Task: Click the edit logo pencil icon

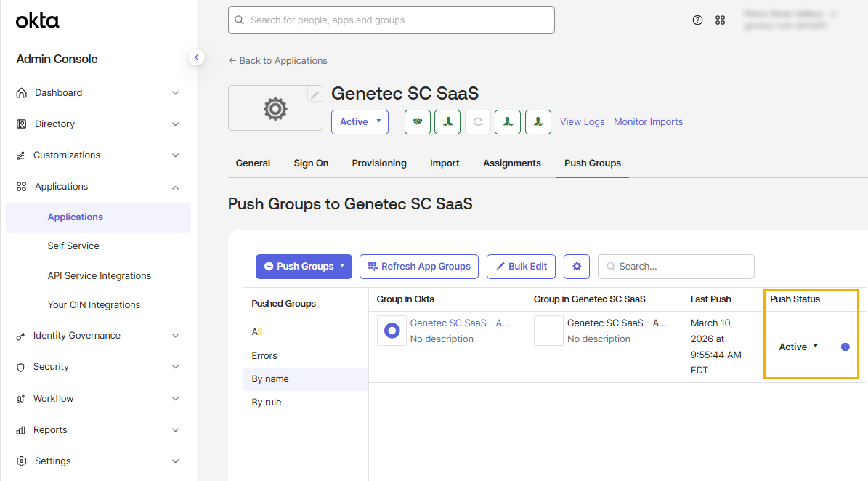Action: click(315, 94)
